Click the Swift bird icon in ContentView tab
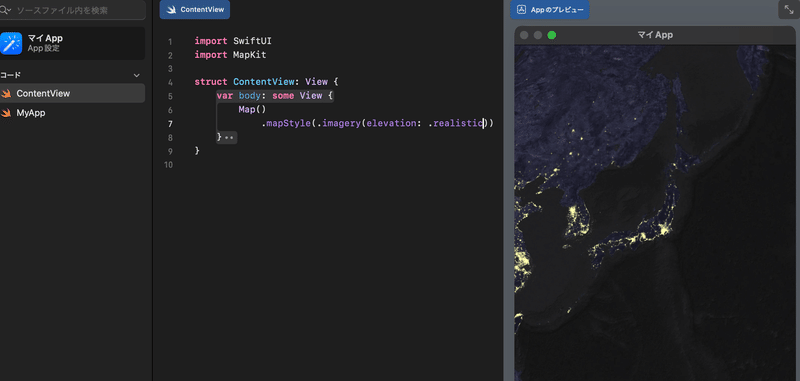800x381 pixels. [171, 10]
